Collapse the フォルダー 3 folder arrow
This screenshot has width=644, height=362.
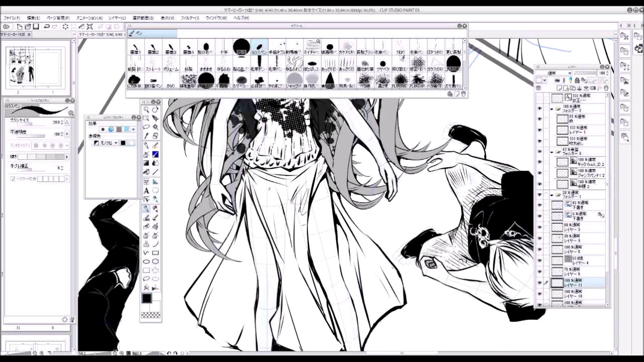pos(552,151)
